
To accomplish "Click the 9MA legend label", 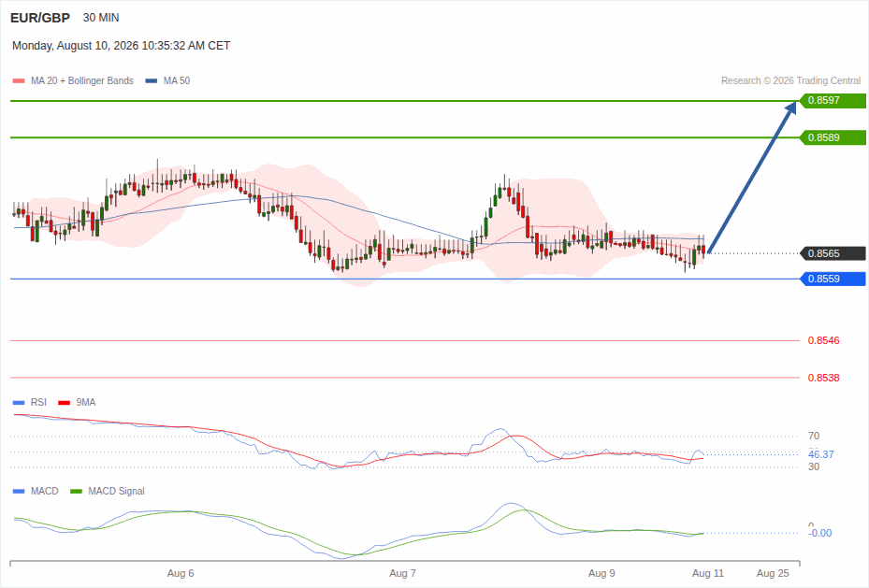I will point(86,403).
